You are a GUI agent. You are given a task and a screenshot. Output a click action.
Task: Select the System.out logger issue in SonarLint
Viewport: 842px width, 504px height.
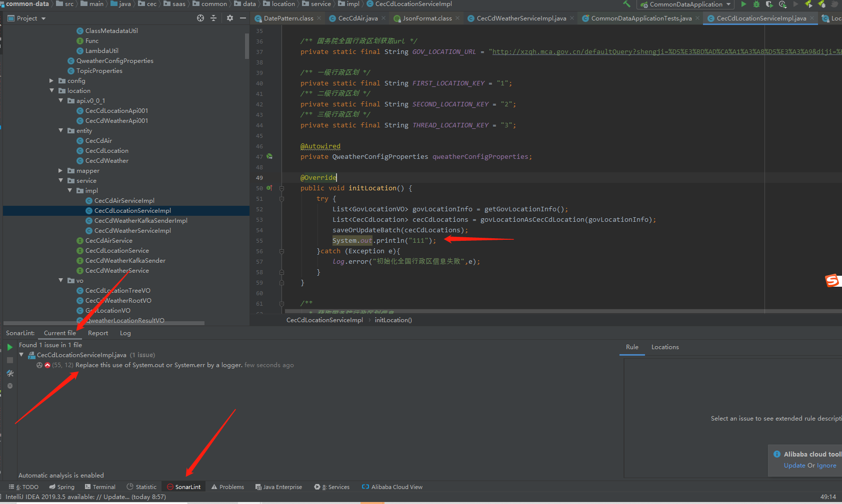[165, 365]
